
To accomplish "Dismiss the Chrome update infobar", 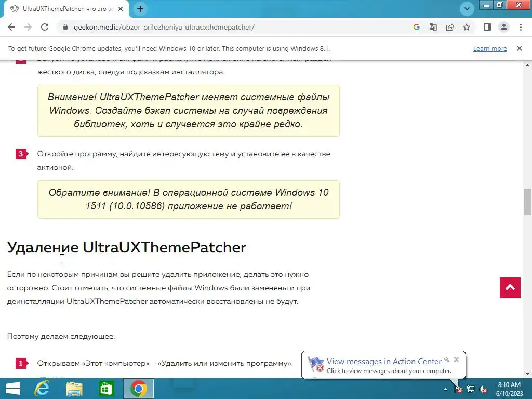I will click(x=520, y=48).
